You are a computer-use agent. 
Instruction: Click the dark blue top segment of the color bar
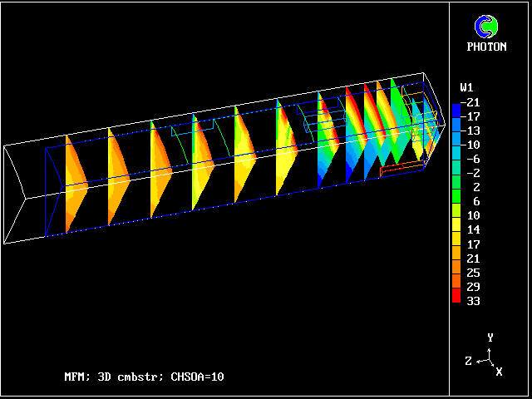(456, 110)
